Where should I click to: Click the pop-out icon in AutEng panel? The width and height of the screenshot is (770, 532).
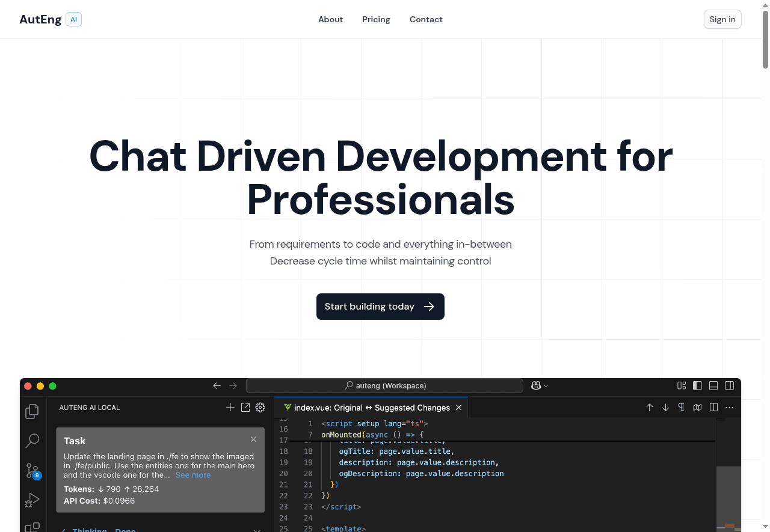[x=245, y=408]
